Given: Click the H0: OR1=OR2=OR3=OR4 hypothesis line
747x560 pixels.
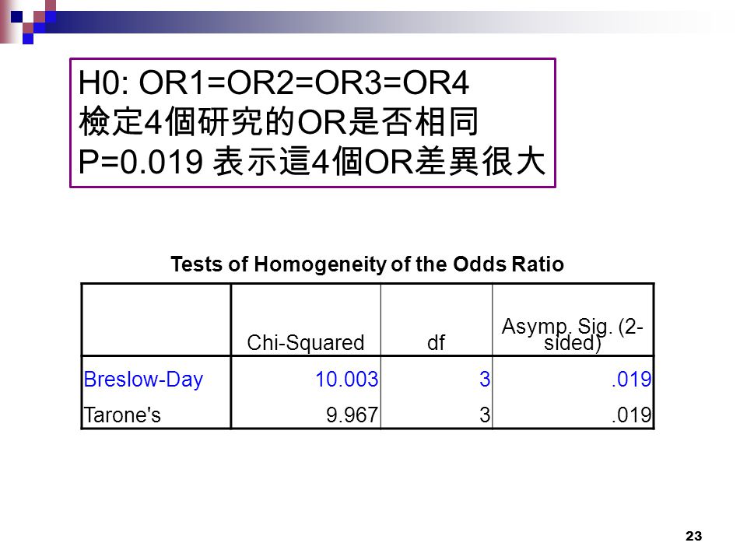Looking at the screenshot, I should (274, 83).
